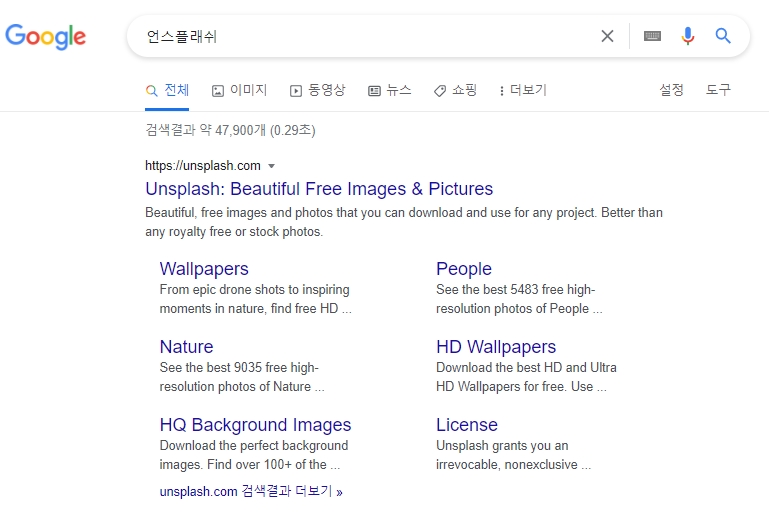Open the Nature sitelink
Screen dimensions: 769x515
(x=186, y=347)
